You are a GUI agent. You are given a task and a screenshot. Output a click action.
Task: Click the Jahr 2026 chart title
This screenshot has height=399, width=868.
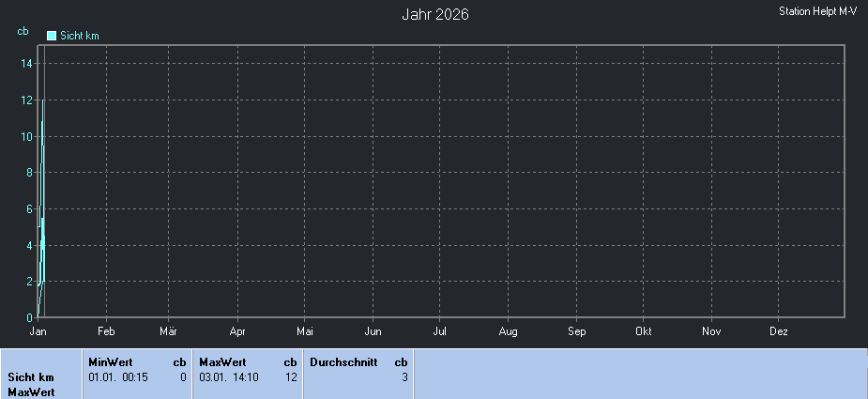(x=435, y=14)
